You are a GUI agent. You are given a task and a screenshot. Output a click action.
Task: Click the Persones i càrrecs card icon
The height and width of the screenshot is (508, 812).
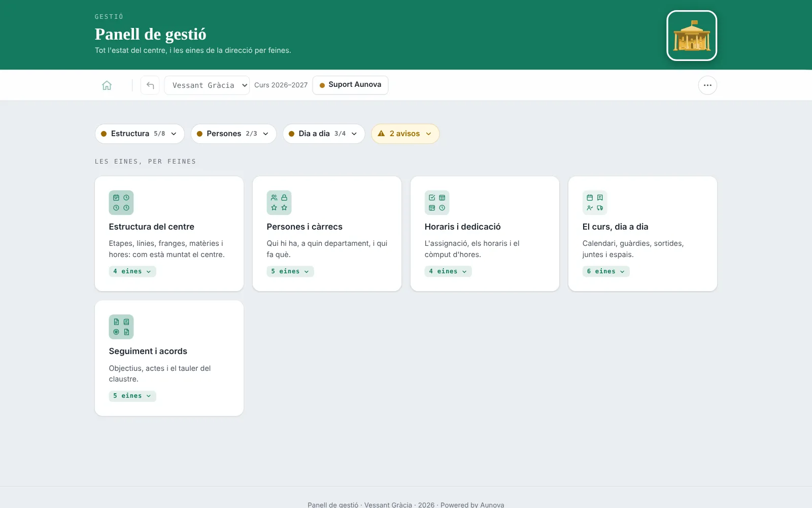tap(279, 203)
